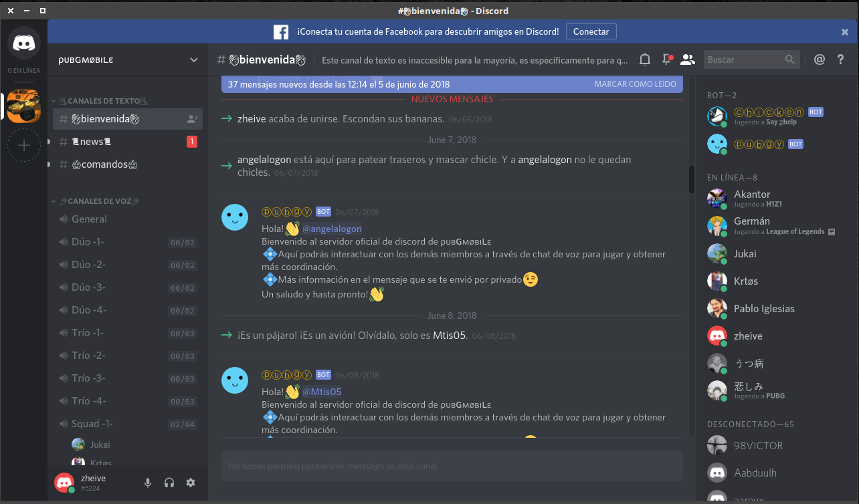
Task: Click the Facebook logo in banner
Action: (x=281, y=32)
